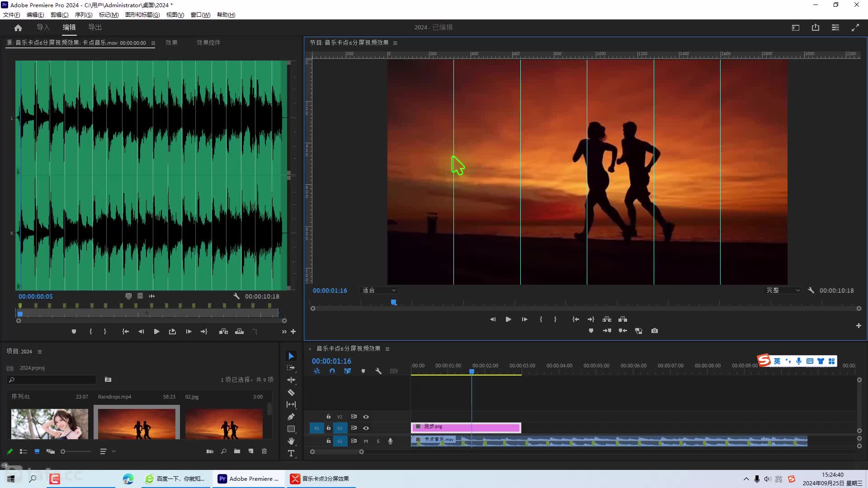Select the Slip tool
The height and width of the screenshot is (488, 868).
pos(291,404)
